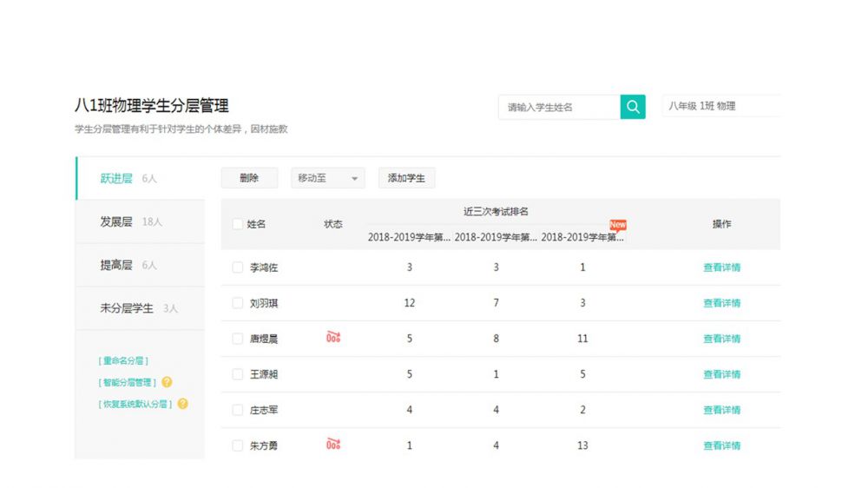Image resolution: width=868 pixels, height=488 pixels.
Task: Expand the 八年级 1班 物理 class selector
Action: [720, 107]
